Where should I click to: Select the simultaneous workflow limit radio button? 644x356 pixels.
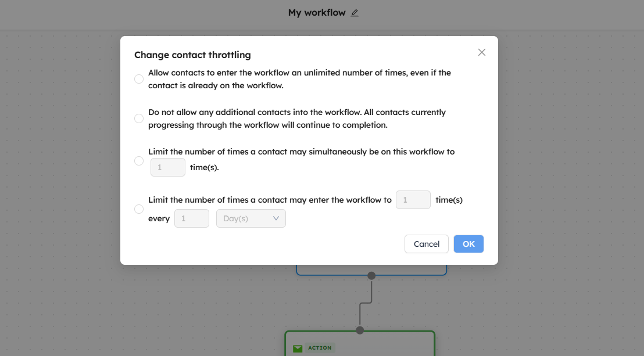(x=139, y=161)
